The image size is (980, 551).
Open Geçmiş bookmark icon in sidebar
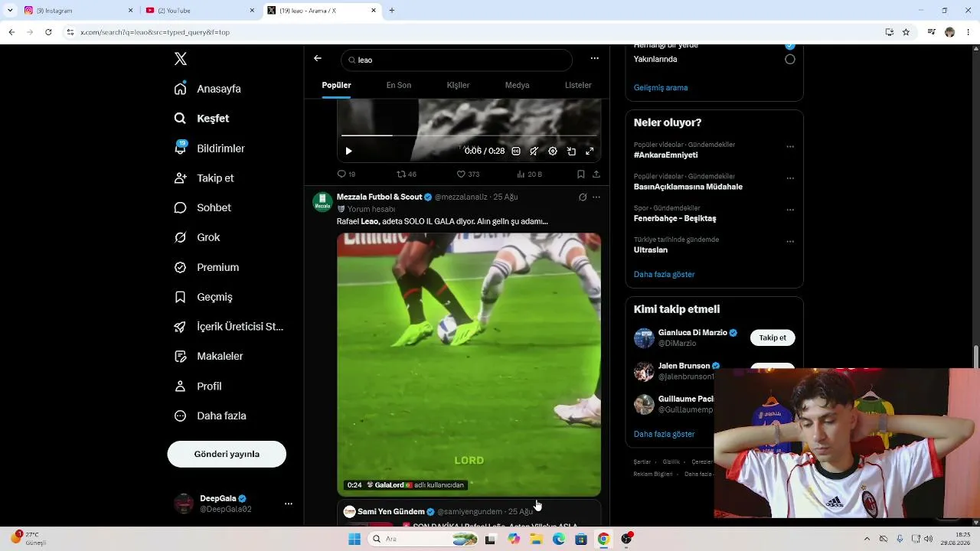(181, 297)
